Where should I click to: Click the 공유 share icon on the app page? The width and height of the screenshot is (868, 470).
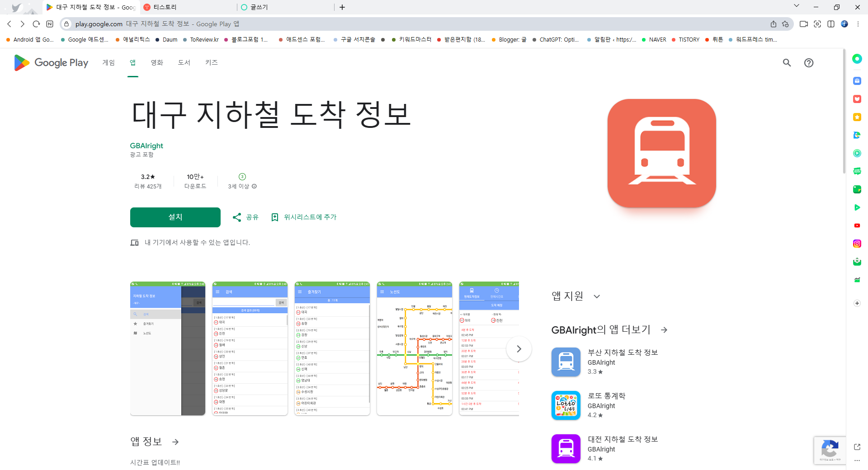(x=237, y=217)
